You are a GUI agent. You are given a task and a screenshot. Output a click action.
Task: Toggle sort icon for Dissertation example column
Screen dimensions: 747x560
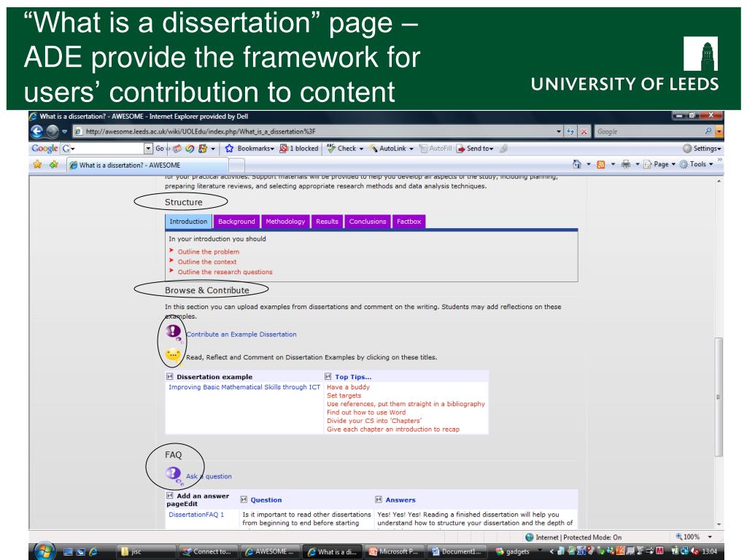coord(171,377)
